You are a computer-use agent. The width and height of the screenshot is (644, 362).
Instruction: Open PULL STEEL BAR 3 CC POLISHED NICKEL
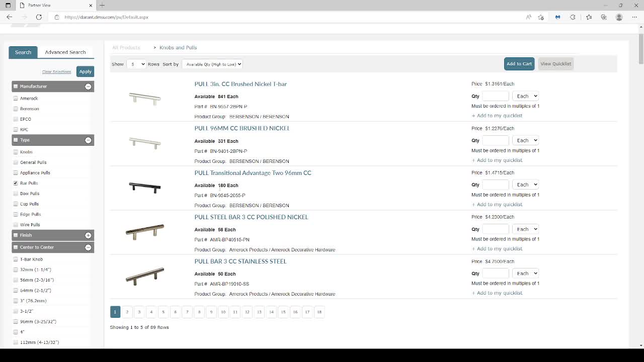pyautogui.click(x=251, y=217)
